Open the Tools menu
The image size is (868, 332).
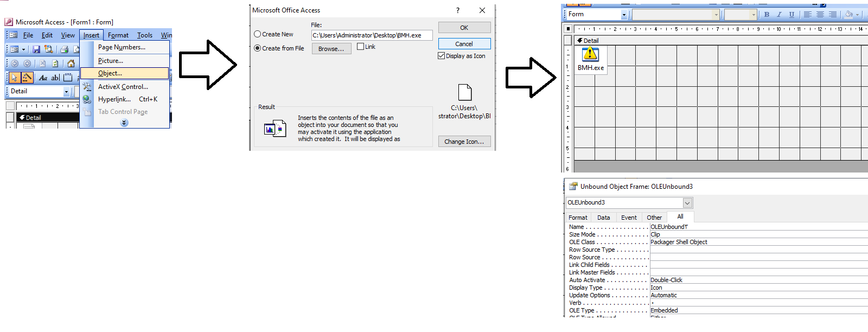145,35
